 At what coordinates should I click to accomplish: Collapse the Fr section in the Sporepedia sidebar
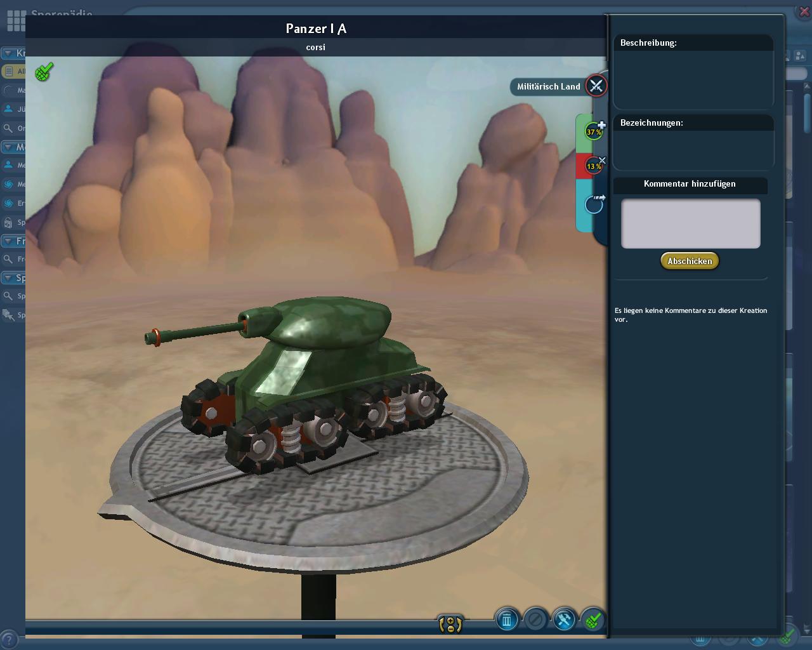[x=9, y=241]
